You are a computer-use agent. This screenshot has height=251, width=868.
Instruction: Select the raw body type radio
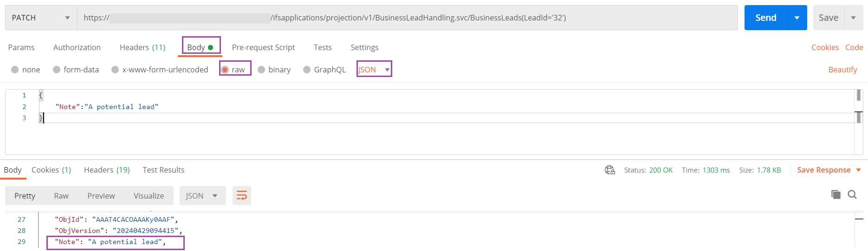pos(225,70)
